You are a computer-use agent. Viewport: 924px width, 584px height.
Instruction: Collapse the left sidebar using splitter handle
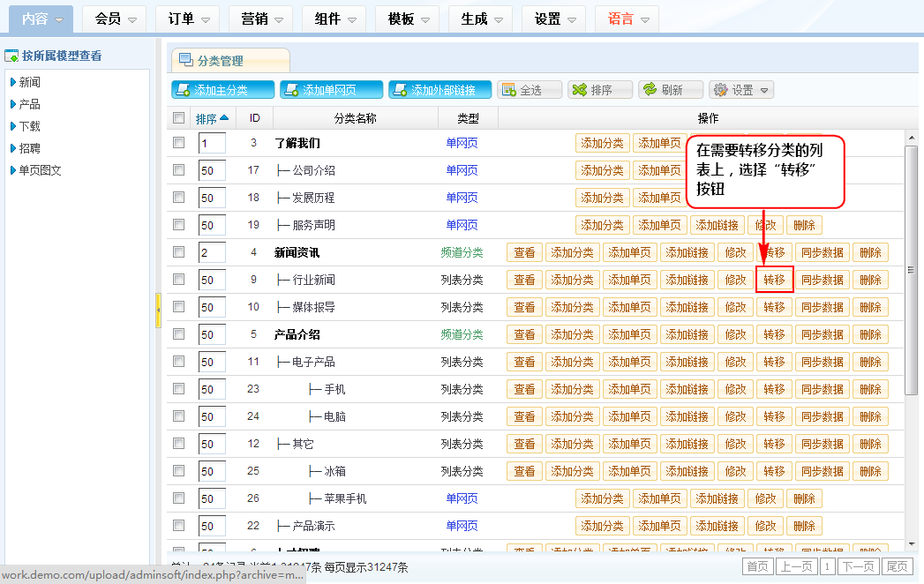click(x=159, y=310)
